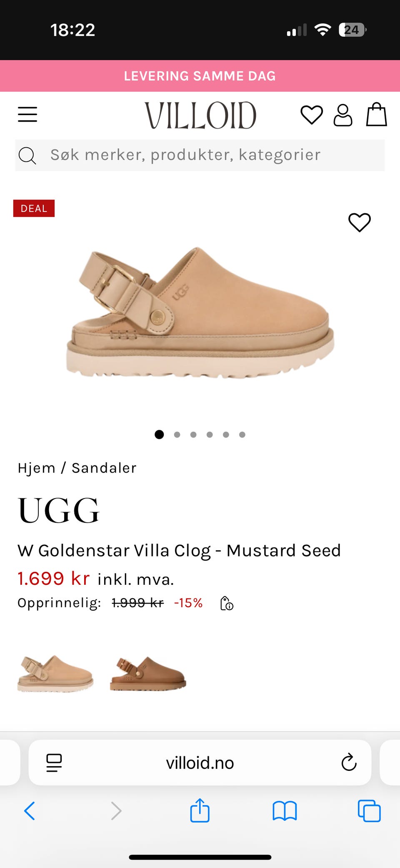Screen dimensions: 400x868
Task: Open Safari page settings reader icon
Action: pos(54,763)
